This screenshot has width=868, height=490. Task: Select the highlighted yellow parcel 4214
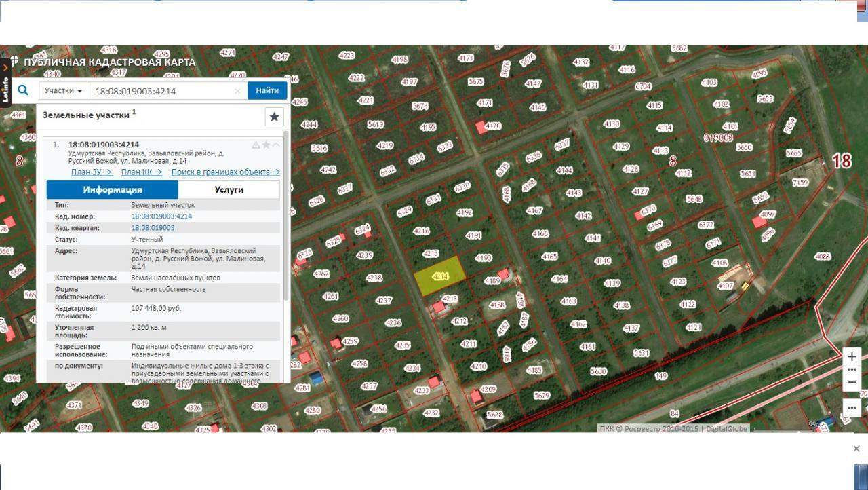point(441,277)
